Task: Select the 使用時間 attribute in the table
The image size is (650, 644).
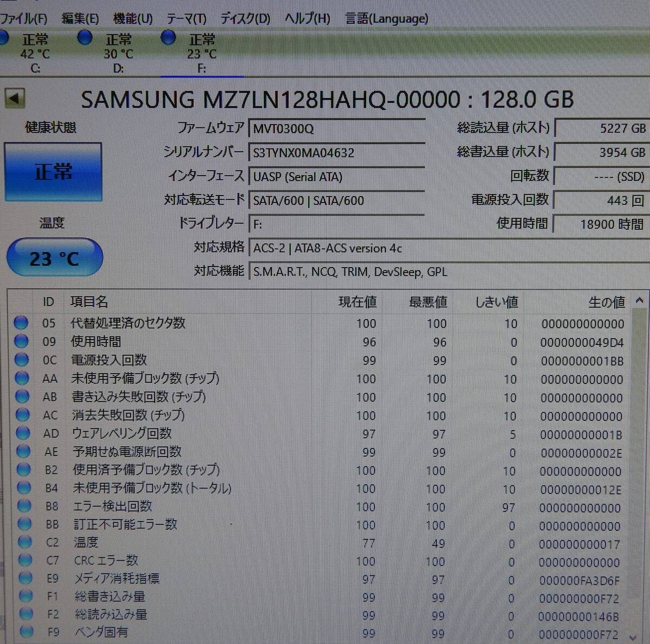Action: (x=96, y=341)
